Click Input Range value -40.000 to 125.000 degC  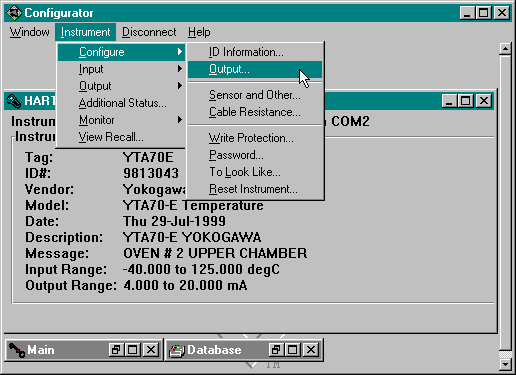tap(201, 269)
